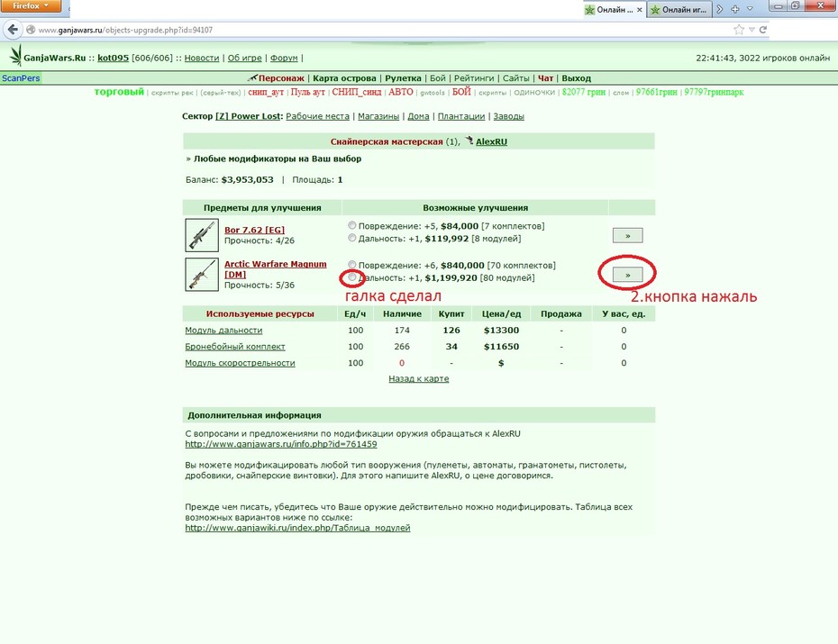Open the ganjawars.ru info.php?id=761459 link
Viewport: 838px width, 644px height.
280,444
